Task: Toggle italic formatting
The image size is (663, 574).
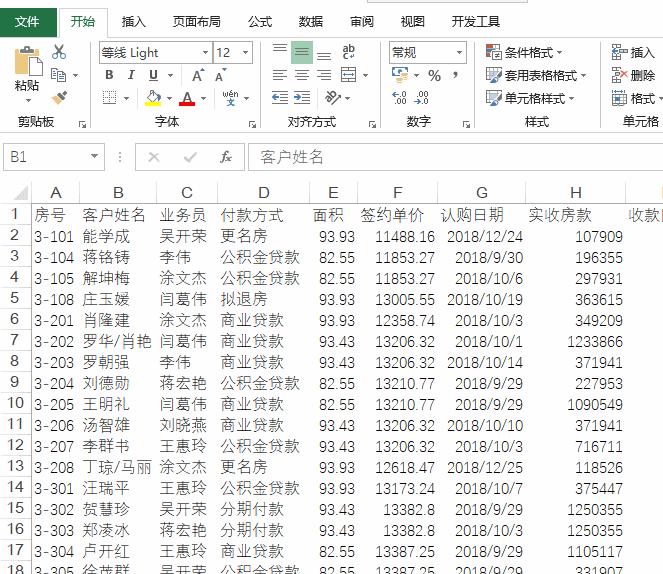Action: pos(131,75)
